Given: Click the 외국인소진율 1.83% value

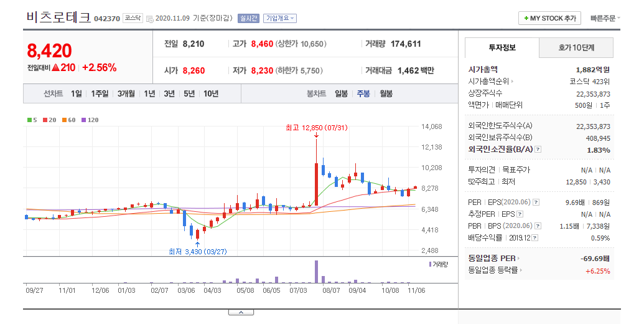Looking at the screenshot, I should pos(599,150).
